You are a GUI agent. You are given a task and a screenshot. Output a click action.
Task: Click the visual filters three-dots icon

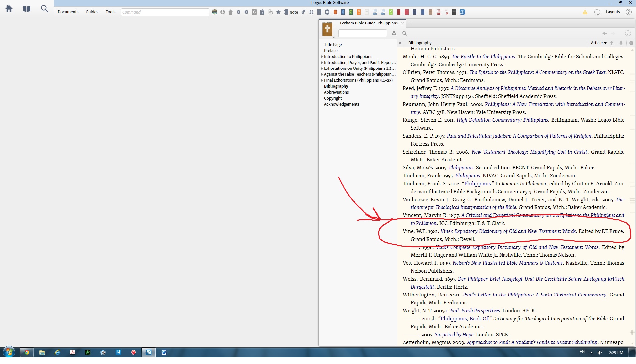[x=394, y=33]
